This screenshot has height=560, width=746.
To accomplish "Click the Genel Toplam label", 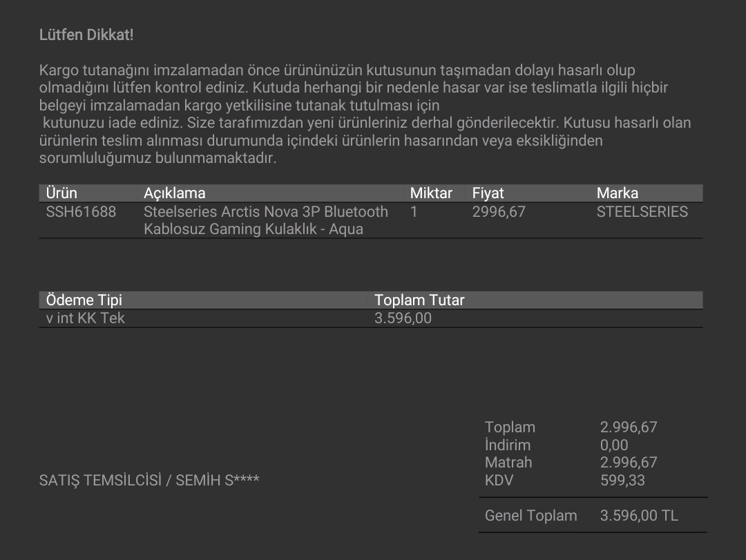I will (531, 515).
